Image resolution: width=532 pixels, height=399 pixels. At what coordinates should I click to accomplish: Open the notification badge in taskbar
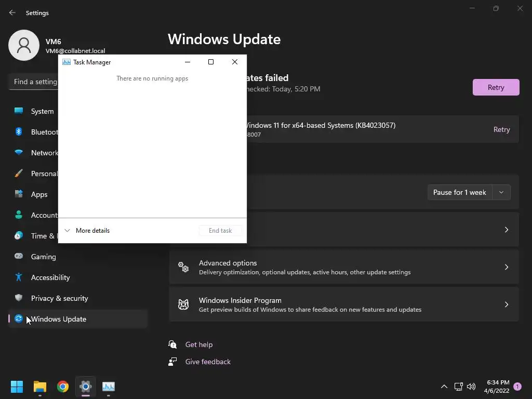tap(517, 387)
